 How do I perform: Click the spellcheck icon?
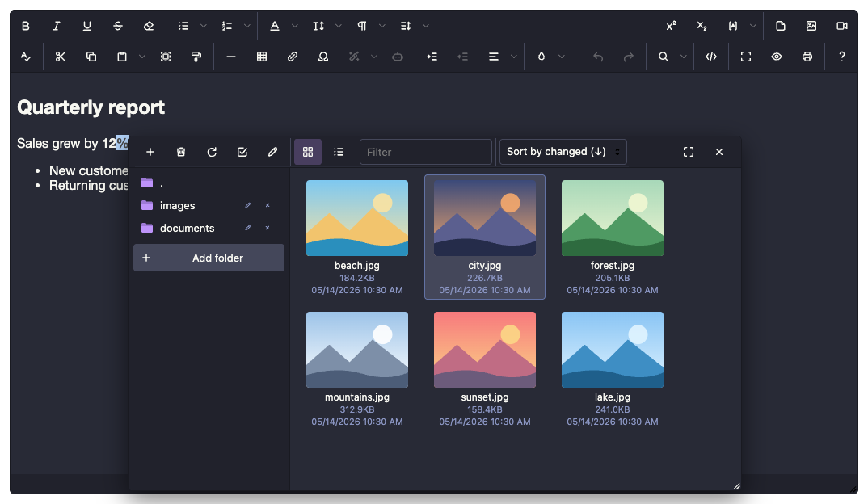pyautogui.click(x=26, y=57)
